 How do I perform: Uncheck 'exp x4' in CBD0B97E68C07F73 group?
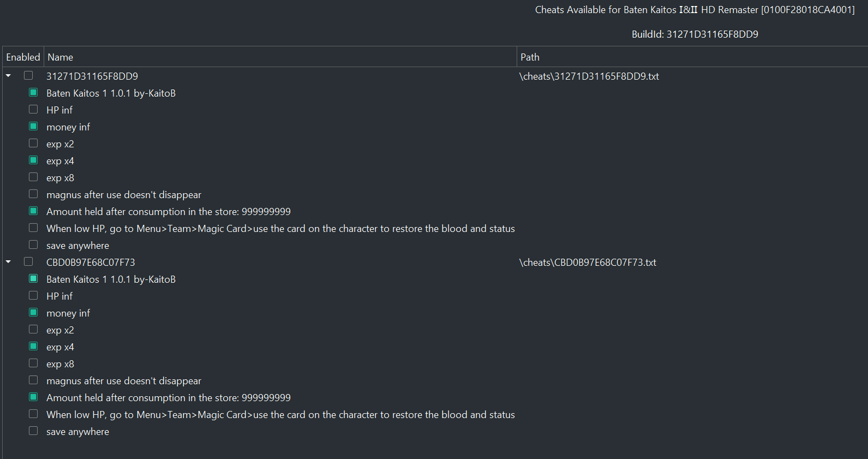pos(33,347)
